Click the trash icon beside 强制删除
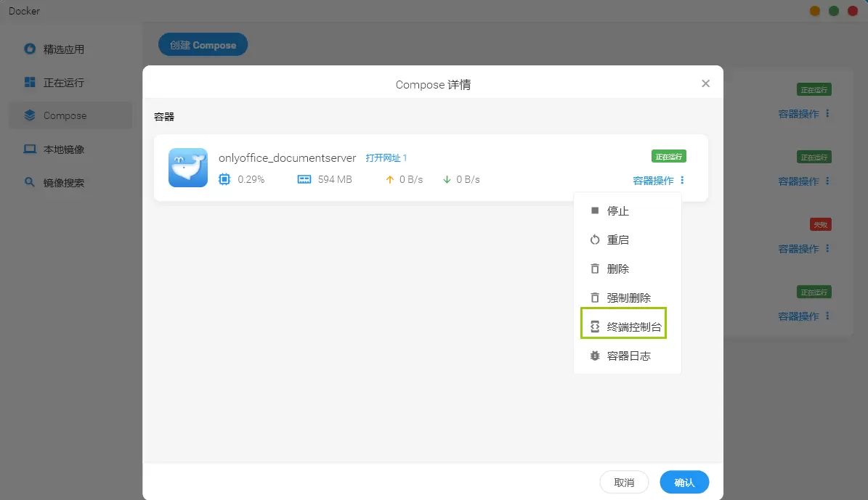Viewport: 868px width, 500px height. [x=595, y=298]
